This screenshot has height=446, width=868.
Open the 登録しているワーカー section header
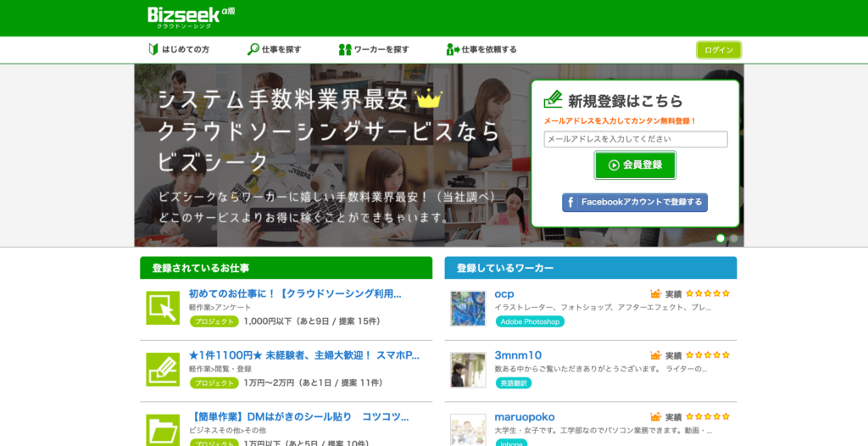click(x=591, y=268)
